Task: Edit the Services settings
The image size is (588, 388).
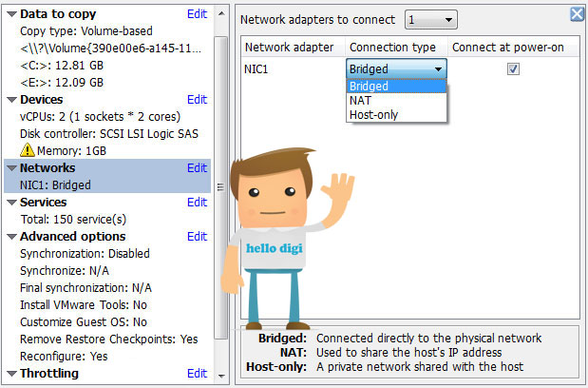Action: click(198, 202)
